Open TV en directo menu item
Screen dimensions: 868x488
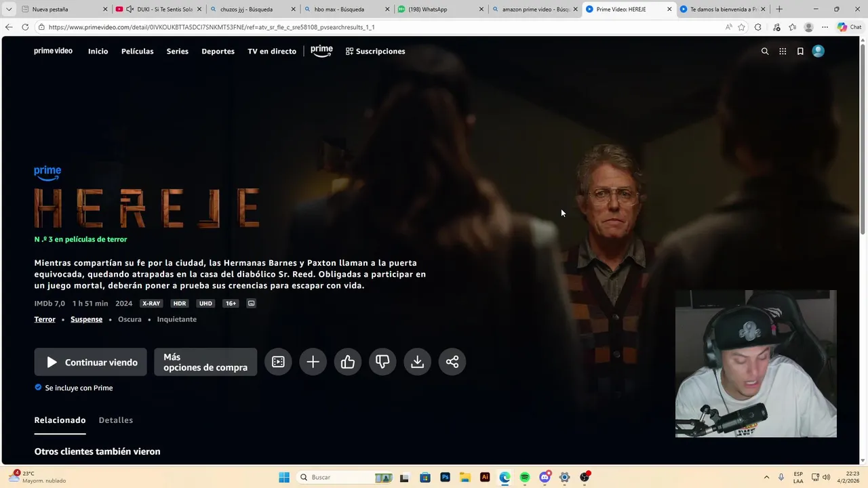(271, 52)
